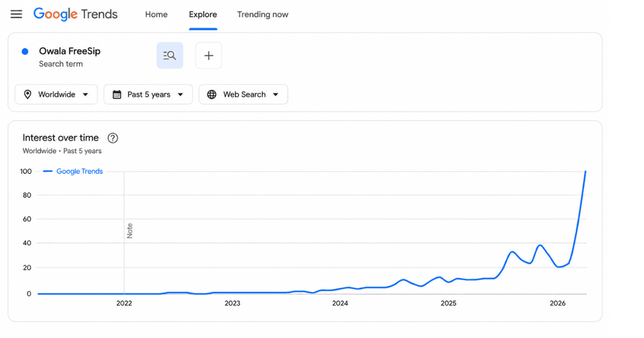Click the chart line peak at 100
644x338 pixels.
click(586, 172)
